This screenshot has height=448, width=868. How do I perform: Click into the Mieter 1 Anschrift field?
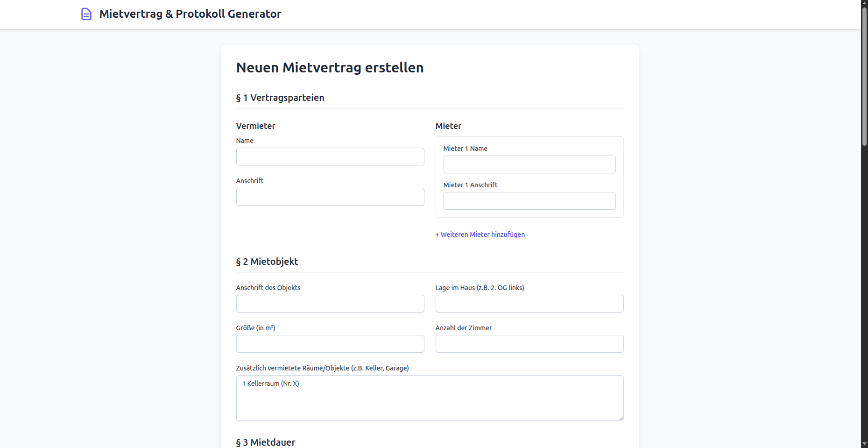coord(529,201)
